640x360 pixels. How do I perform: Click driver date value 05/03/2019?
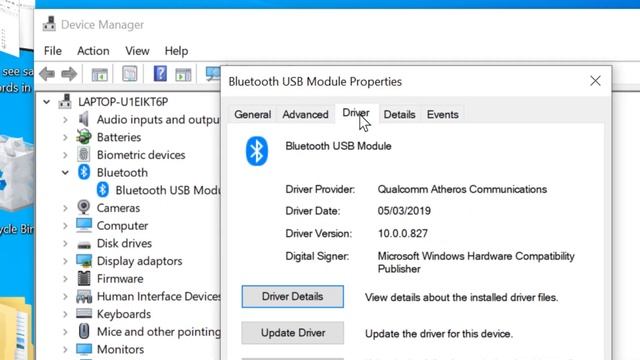tap(404, 211)
